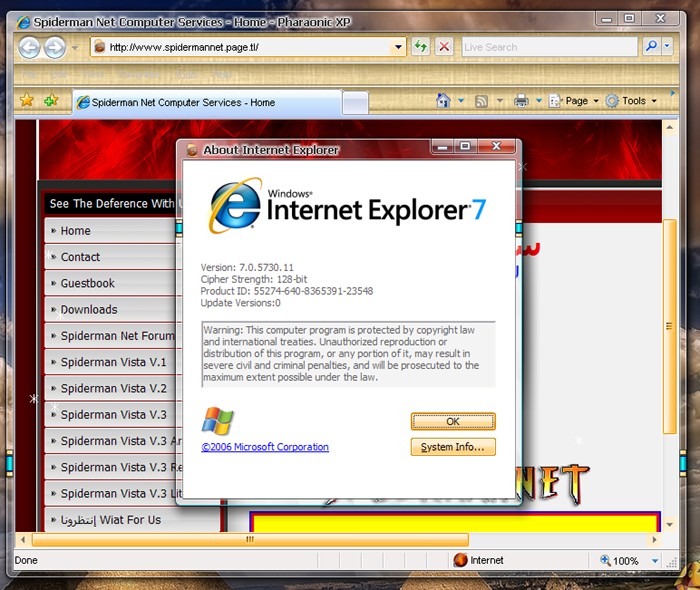Expand the feeds dropdown arrow
Image resolution: width=700 pixels, height=590 pixels.
point(500,101)
